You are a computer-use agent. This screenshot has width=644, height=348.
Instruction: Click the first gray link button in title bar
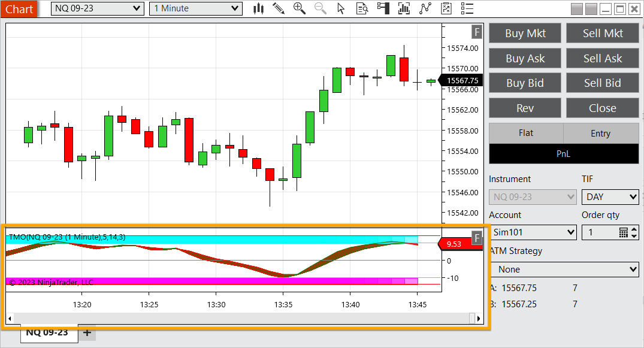(x=577, y=9)
